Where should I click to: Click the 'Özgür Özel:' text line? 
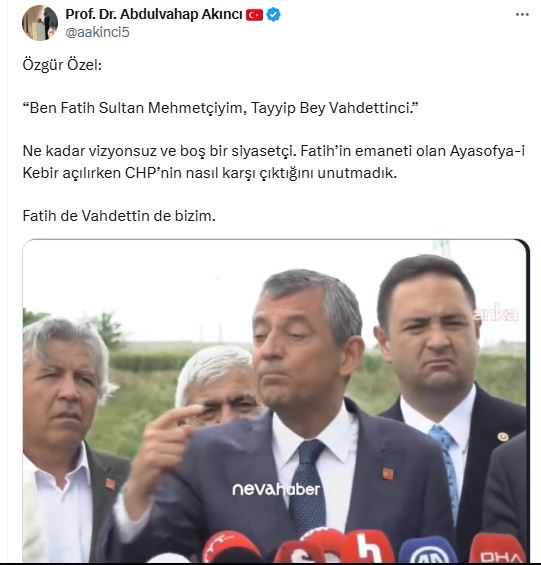(x=62, y=65)
